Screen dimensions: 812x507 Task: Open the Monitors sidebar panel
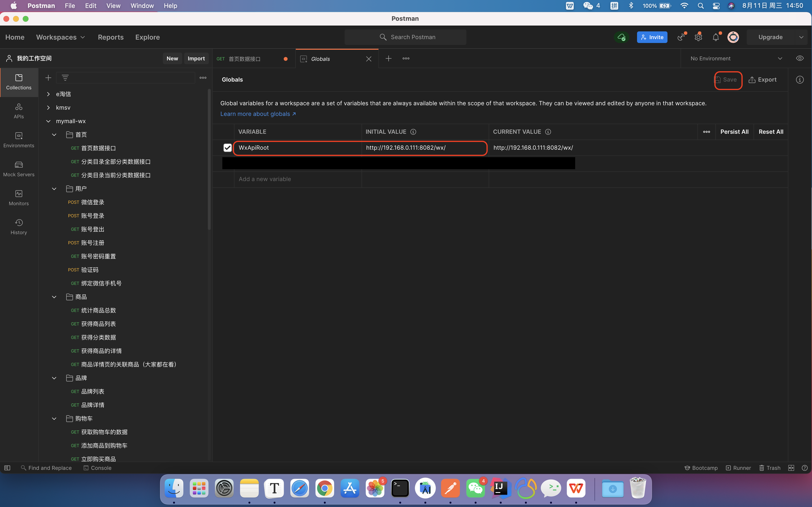[19, 197]
